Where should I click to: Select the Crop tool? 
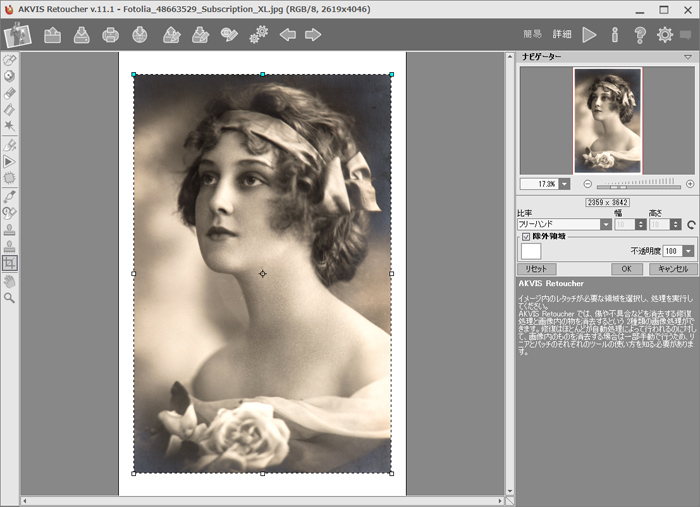pyautogui.click(x=9, y=263)
